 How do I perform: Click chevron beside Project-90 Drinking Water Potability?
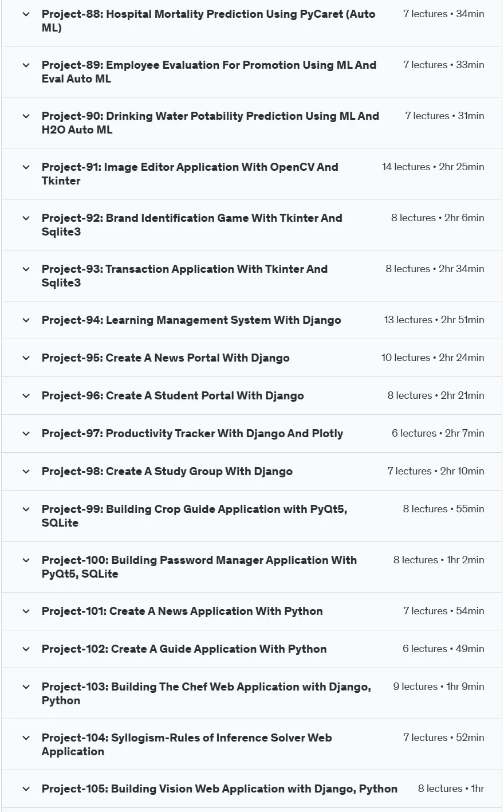click(26, 116)
